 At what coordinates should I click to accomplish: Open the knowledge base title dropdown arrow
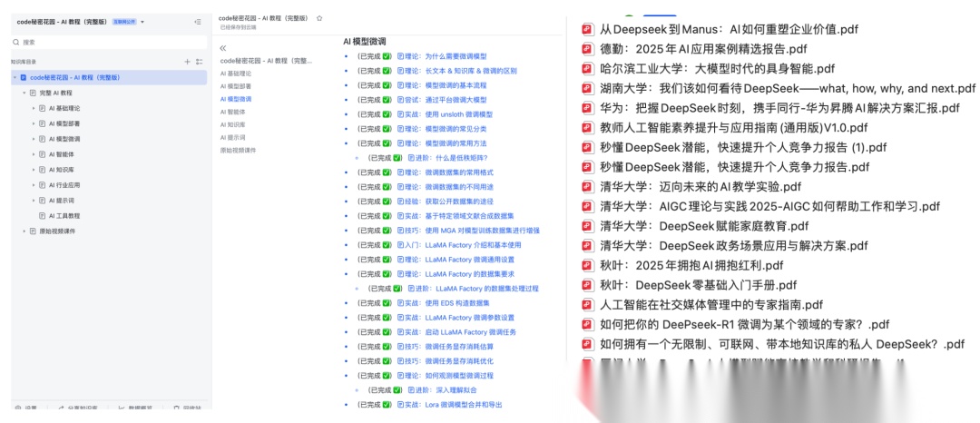pyautogui.click(x=142, y=22)
